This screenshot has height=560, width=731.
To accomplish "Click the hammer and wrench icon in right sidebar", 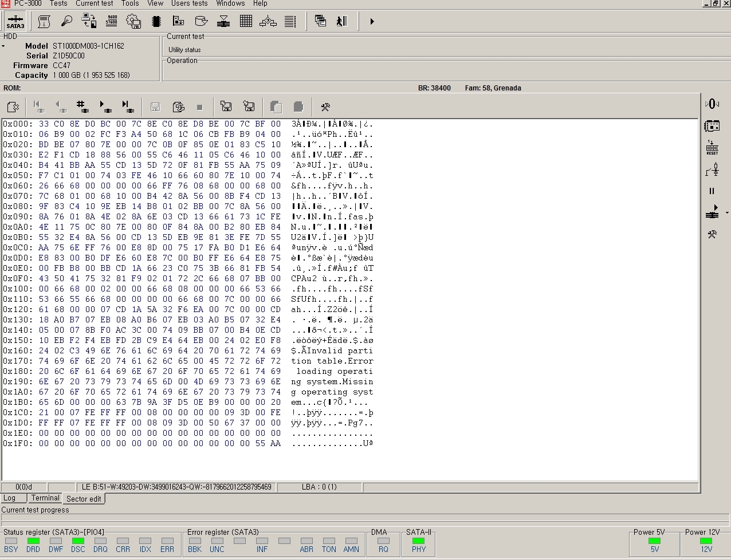I will [712, 234].
